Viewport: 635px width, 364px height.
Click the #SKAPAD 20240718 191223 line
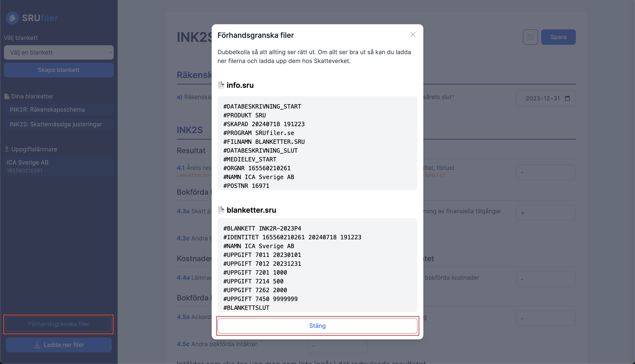pos(264,124)
